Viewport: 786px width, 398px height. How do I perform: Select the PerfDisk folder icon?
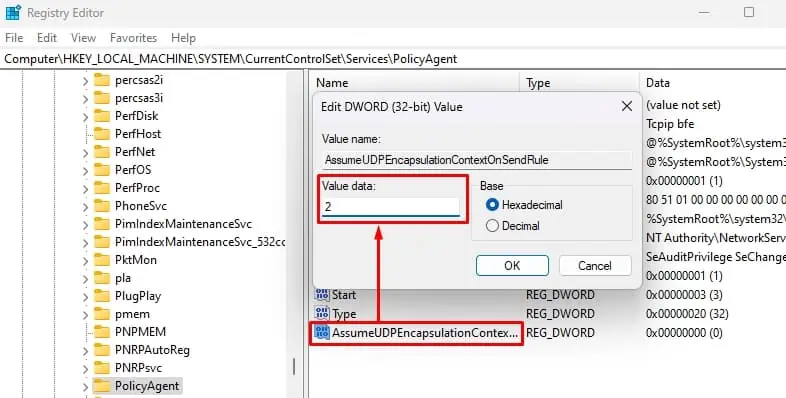pos(102,116)
